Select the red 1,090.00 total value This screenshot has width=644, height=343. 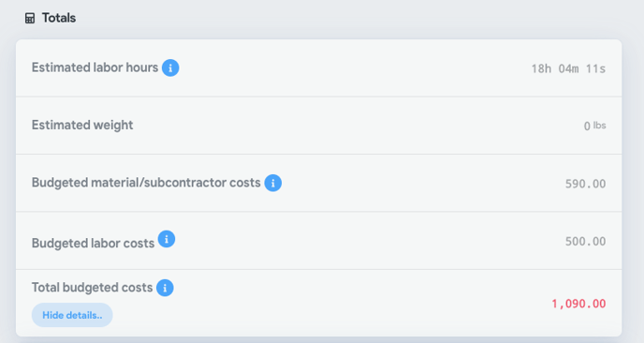click(x=578, y=304)
